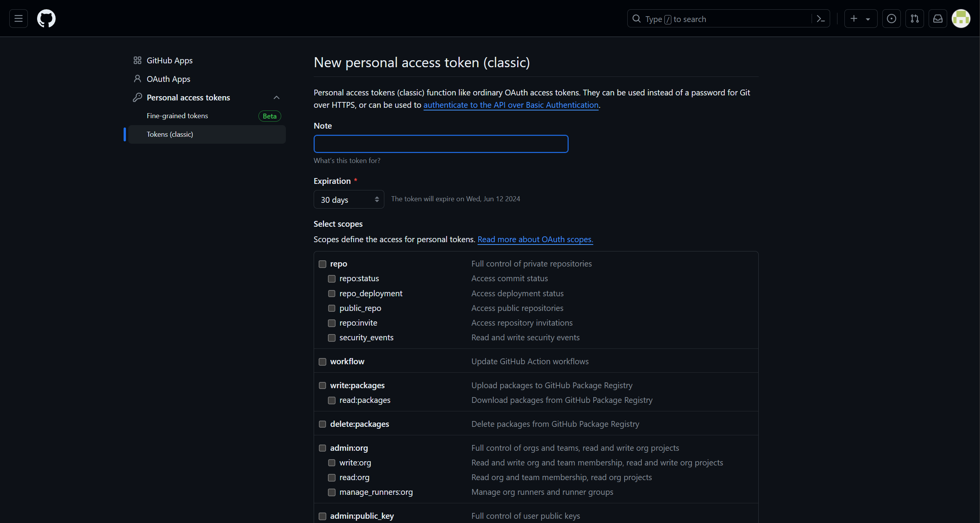Enable the admin:public_key scope
980x523 pixels.
click(x=323, y=516)
